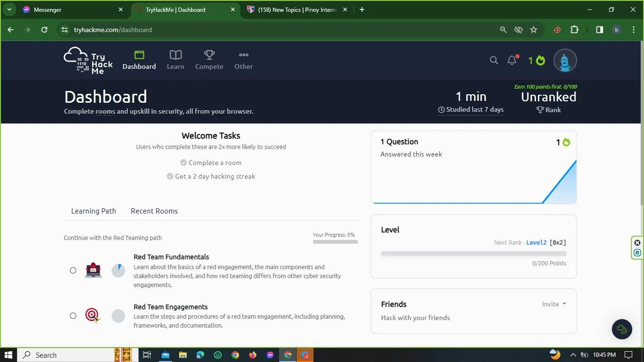Screen dimensions: 644x362
Task: Click the browser address bar URL
Action: click(113, 30)
